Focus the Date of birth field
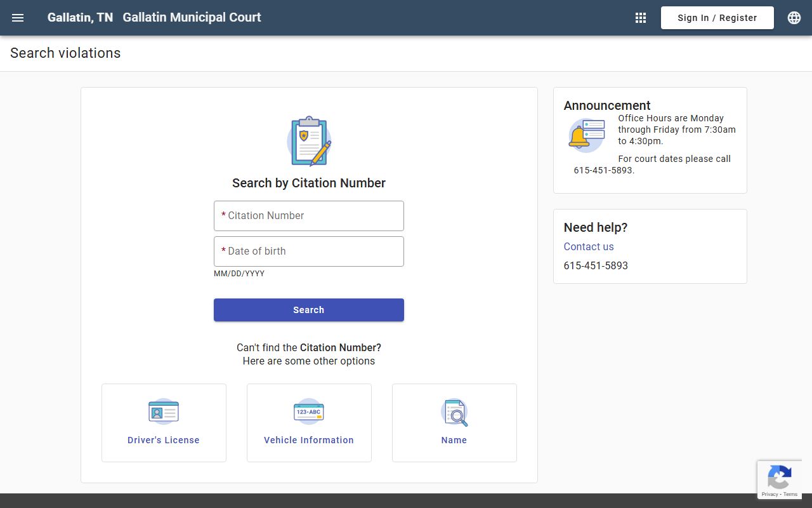 [309, 251]
